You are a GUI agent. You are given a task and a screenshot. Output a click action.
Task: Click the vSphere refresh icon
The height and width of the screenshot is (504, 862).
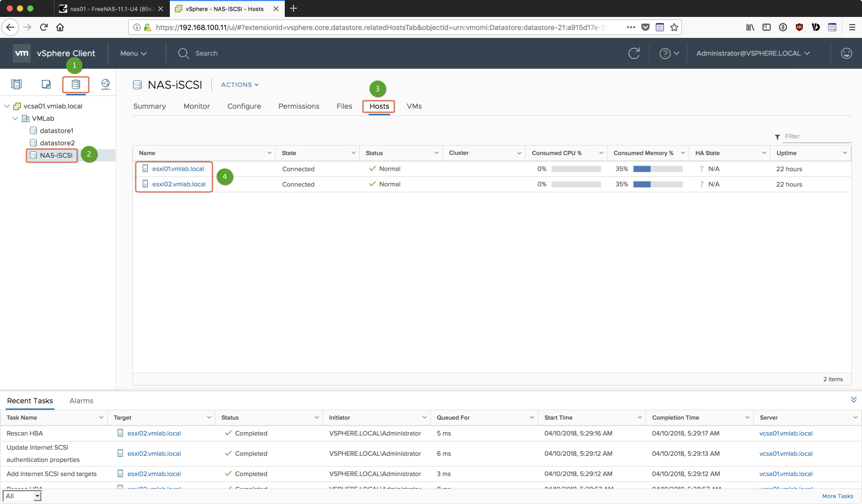pos(634,53)
